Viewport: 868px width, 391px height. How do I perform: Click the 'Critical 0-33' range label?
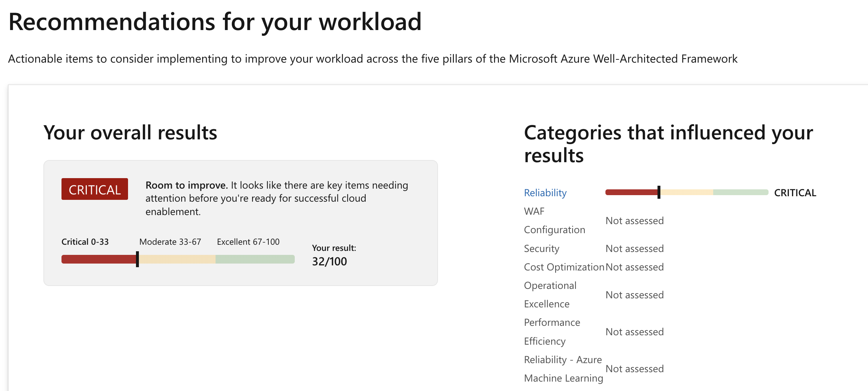(x=85, y=242)
